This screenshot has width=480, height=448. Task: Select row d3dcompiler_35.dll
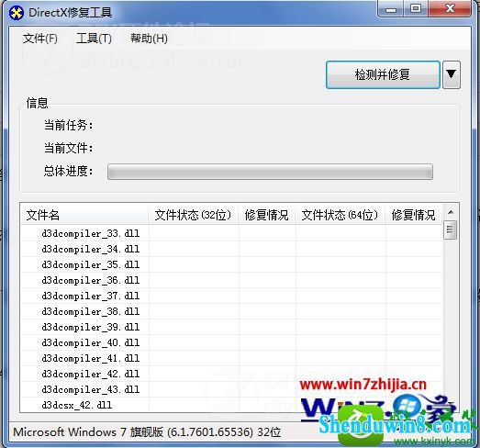tap(231, 264)
